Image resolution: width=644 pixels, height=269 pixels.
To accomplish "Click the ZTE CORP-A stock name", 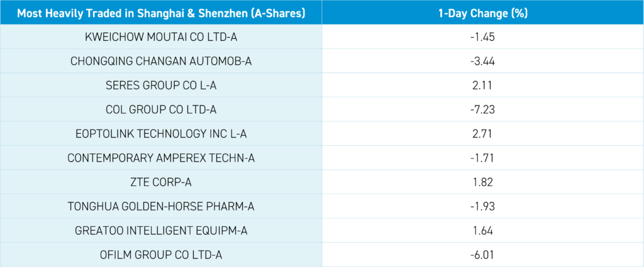I will 161,182.
